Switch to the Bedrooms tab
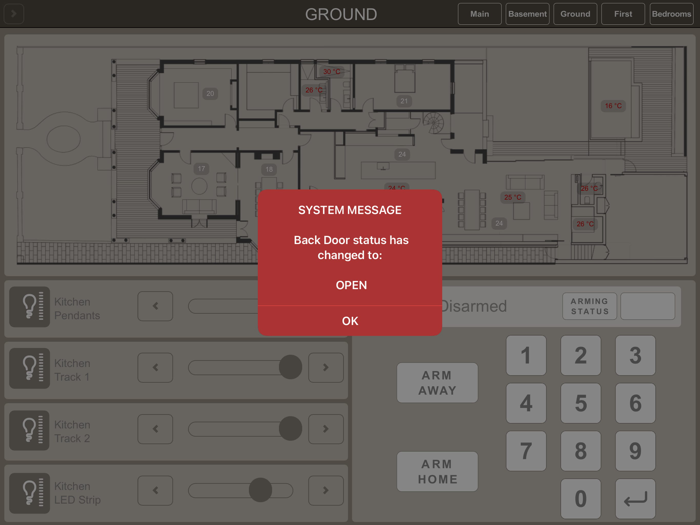 (671, 14)
